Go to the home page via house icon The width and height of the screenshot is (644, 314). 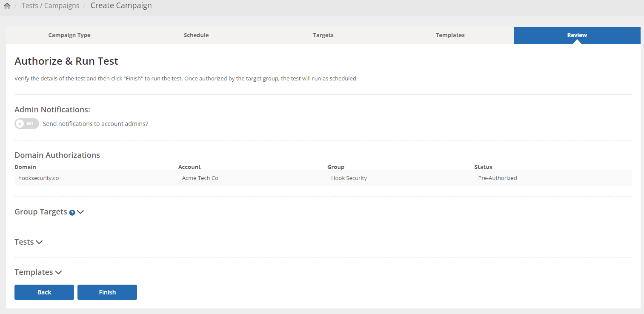7,6
